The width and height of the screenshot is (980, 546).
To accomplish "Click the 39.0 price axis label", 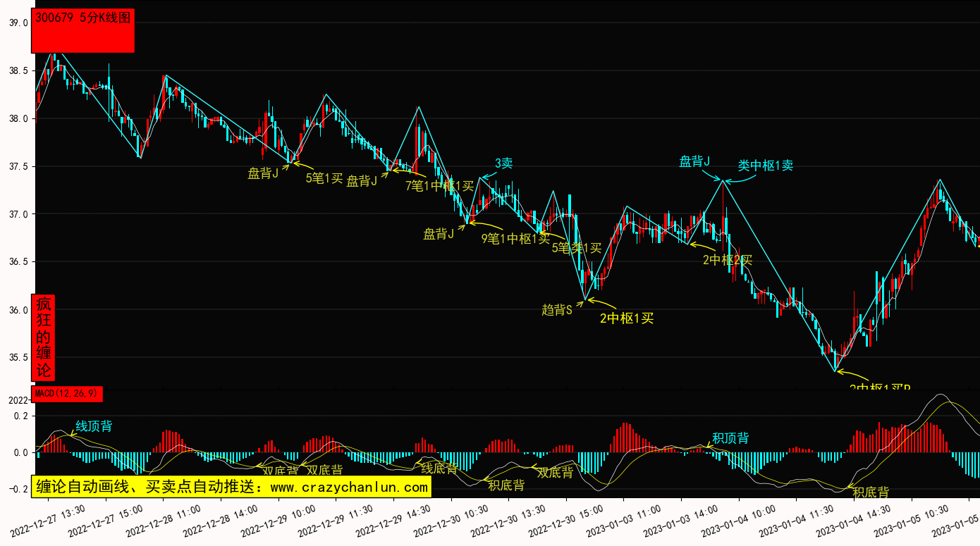I will [18, 23].
